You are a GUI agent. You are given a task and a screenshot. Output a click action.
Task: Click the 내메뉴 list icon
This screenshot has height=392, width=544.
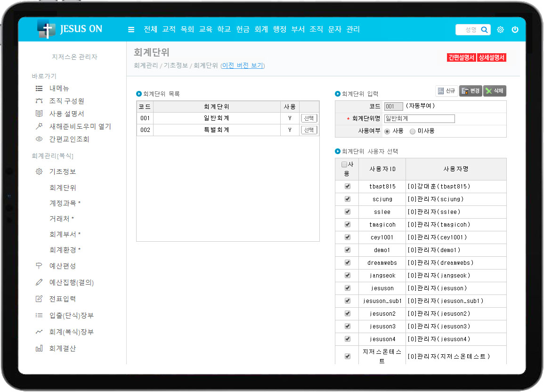click(x=39, y=88)
